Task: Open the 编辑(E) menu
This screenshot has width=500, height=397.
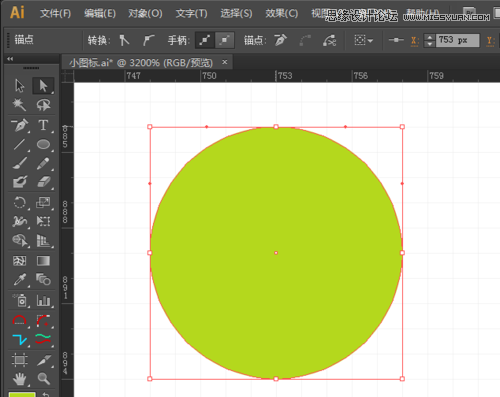Action: click(100, 13)
